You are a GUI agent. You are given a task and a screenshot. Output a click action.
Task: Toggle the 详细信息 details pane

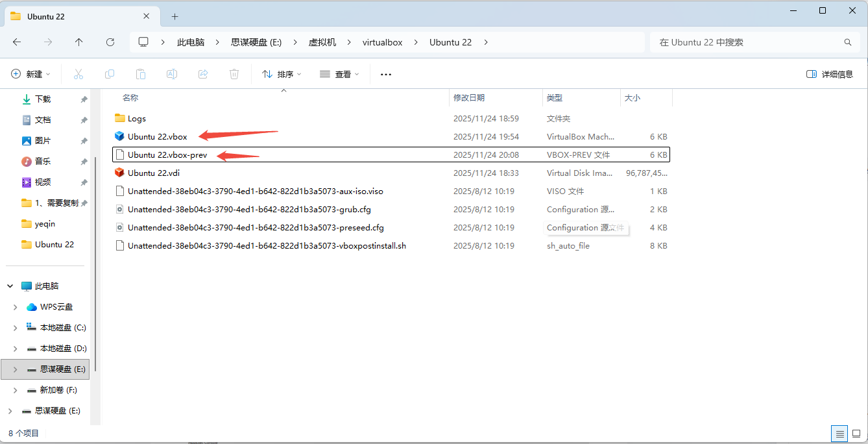point(830,74)
